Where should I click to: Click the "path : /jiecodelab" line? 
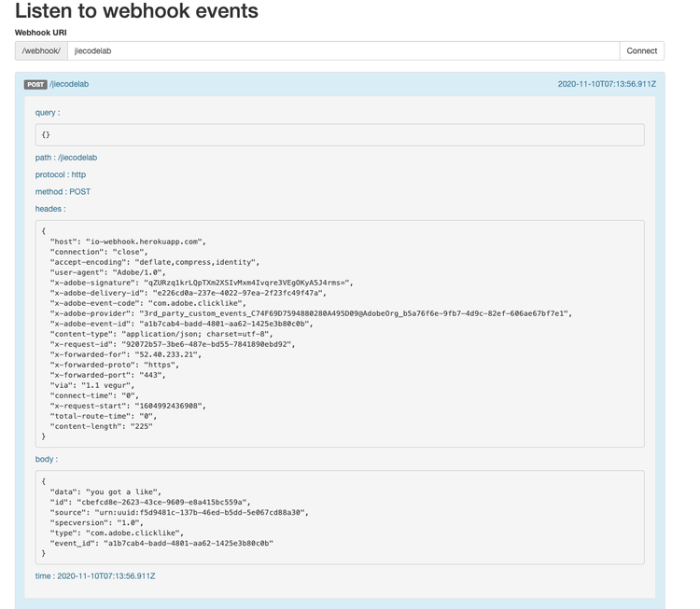click(x=66, y=158)
